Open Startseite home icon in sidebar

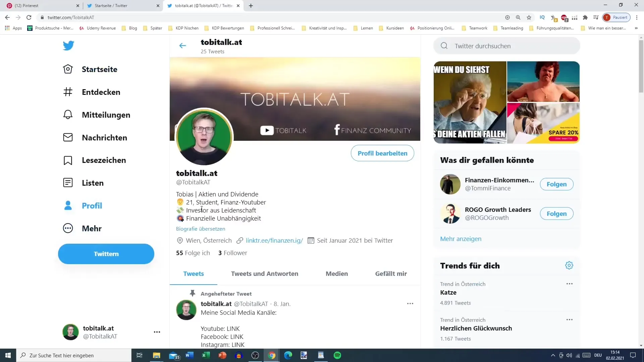pyautogui.click(x=68, y=69)
